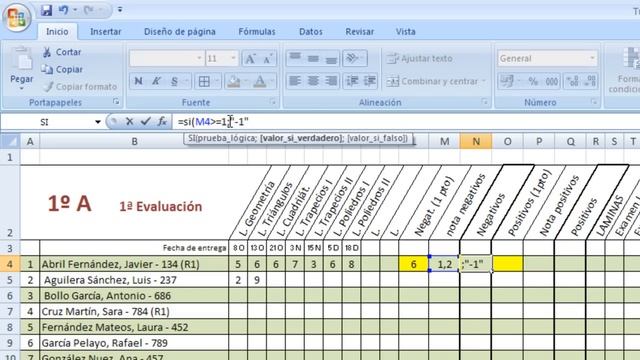Confirm the formula with the checkmark

(145, 122)
